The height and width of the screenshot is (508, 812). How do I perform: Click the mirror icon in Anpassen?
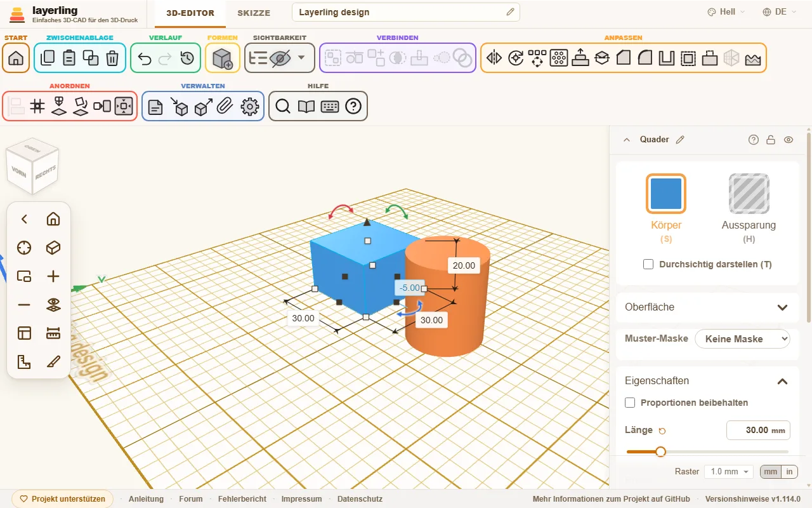pos(494,58)
